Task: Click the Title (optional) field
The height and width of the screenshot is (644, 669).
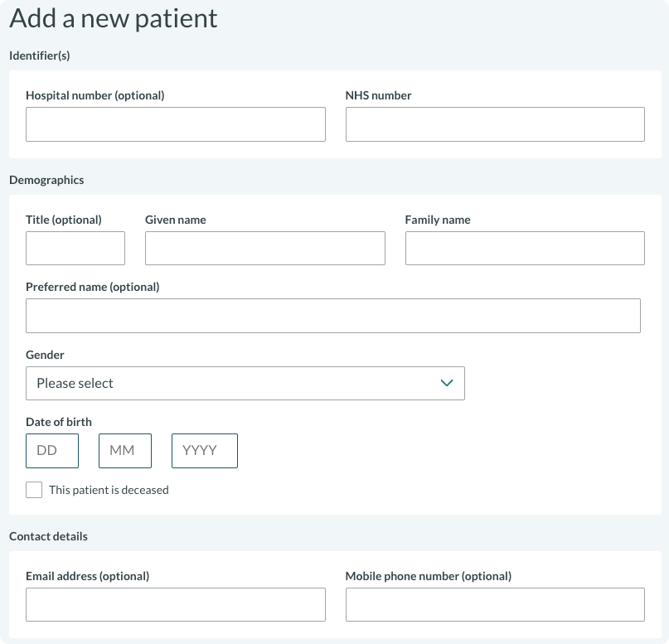Action: point(75,248)
